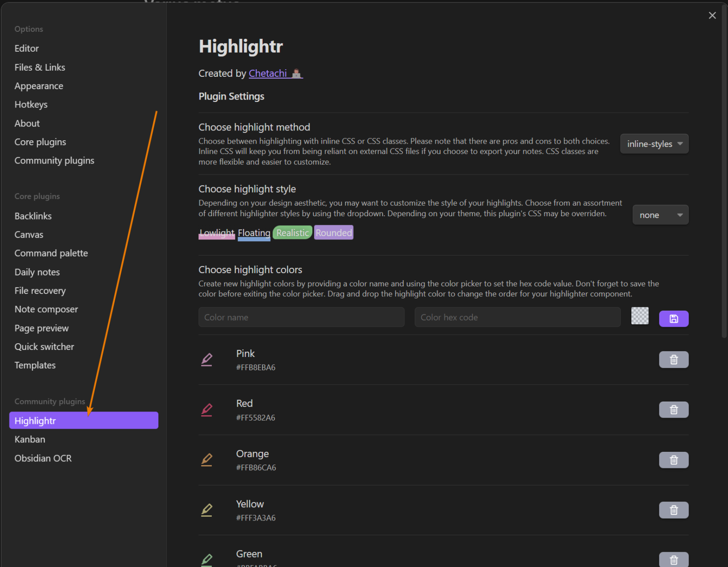Switch to the Kanban plugin settings
Screen dimensions: 728x567
pos(29,439)
